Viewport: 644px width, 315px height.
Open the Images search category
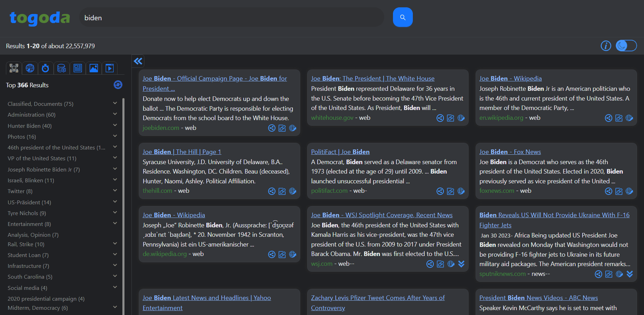coord(94,68)
